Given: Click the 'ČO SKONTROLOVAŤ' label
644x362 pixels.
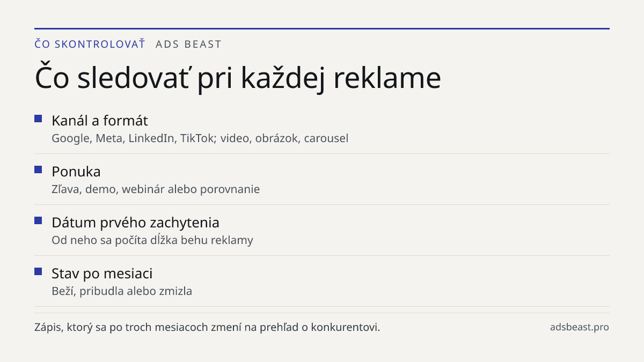Looking at the screenshot, I should tap(90, 44).
